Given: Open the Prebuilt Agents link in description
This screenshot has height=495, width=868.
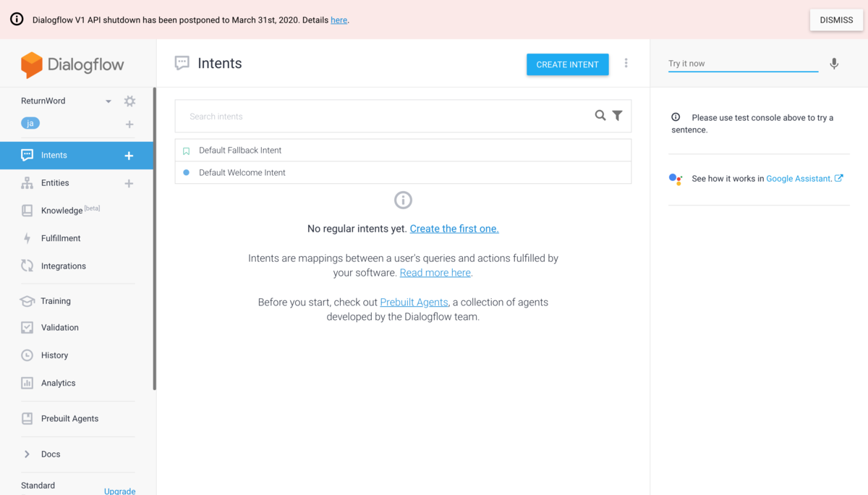Looking at the screenshot, I should pyautogui.click(x=414, y=302).
